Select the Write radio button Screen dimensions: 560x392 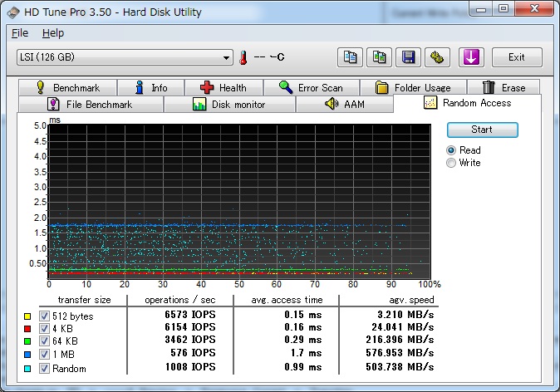tap(451, 163)
